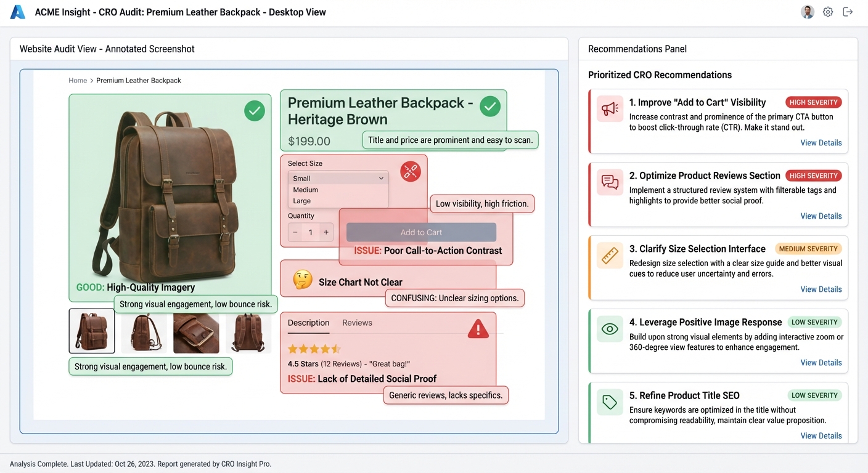
Task: Click the chat bubbles icon on recommendation 2
Action: click(610, 182)
